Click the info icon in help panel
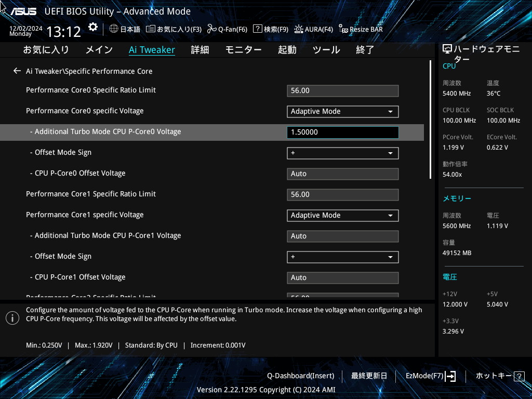This screenshot has width=532, height=399. point(12,318)
